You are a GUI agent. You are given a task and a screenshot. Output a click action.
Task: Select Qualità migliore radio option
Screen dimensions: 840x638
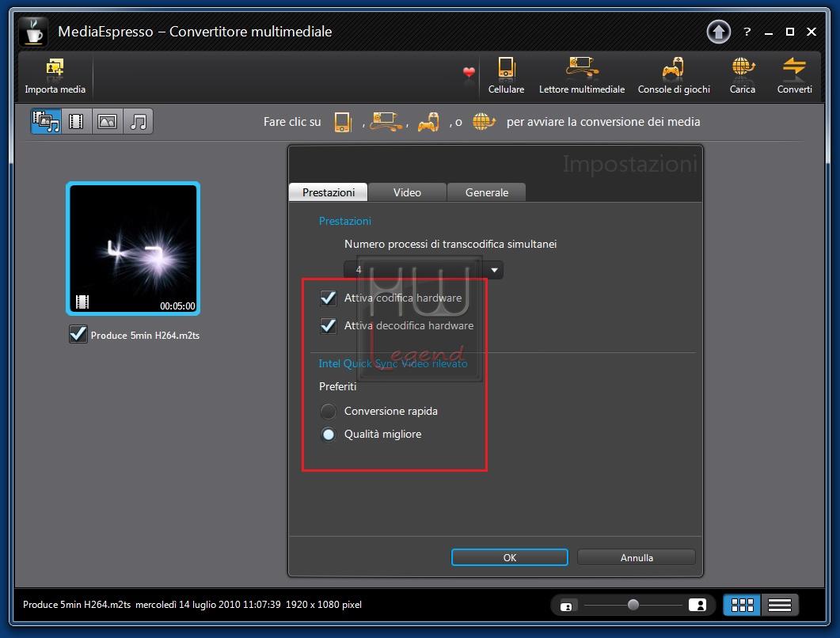tap(329, 435)
